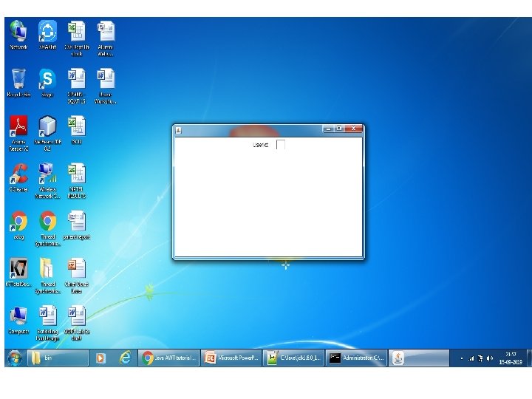Switch to the Microsoft PowerPoint taskbar window

(x=231, y=358)
